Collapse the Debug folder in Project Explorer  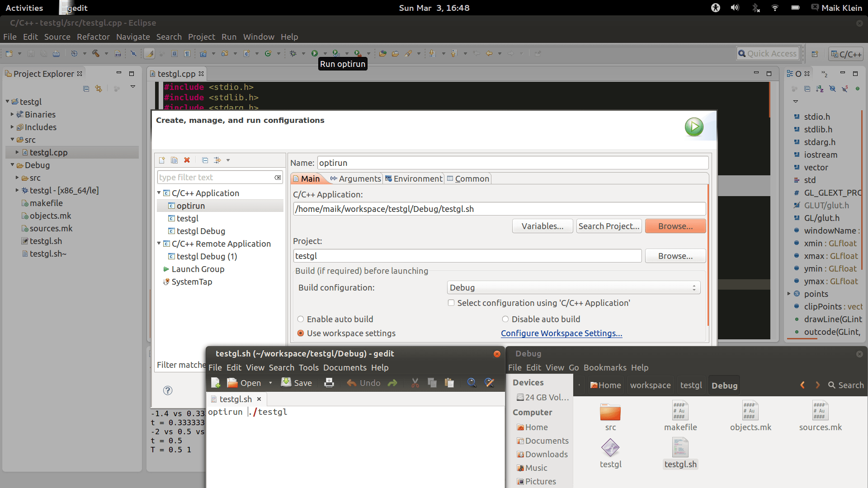12,165
